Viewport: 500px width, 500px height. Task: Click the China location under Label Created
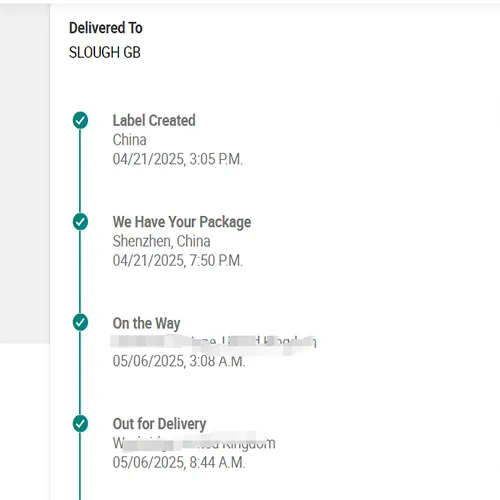[129, 140]
